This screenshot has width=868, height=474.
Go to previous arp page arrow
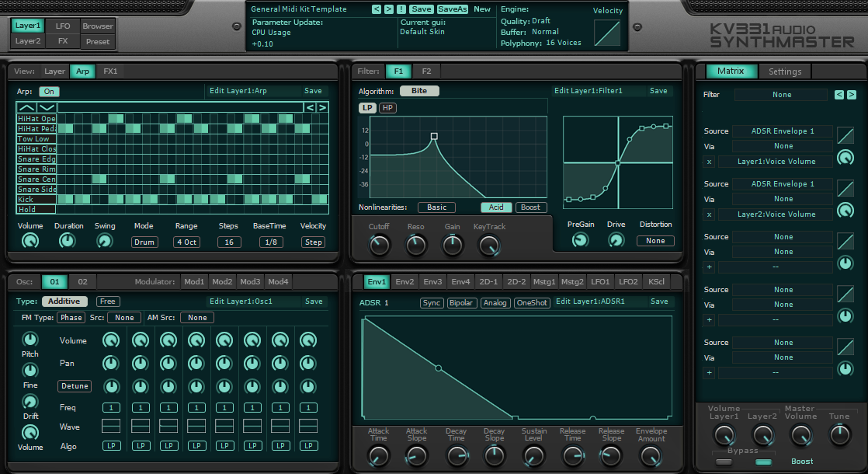pyautogui.click(x=310, y=107)
